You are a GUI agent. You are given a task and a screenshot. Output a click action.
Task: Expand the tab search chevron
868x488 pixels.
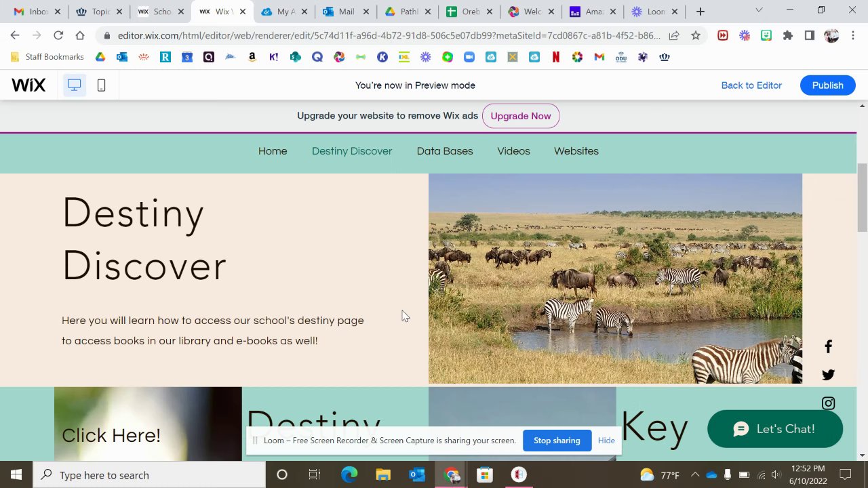click(759, 10)
